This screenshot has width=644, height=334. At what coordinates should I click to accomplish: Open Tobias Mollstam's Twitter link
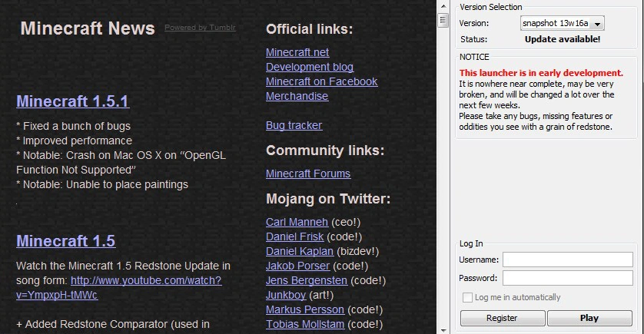coord(305,324)
